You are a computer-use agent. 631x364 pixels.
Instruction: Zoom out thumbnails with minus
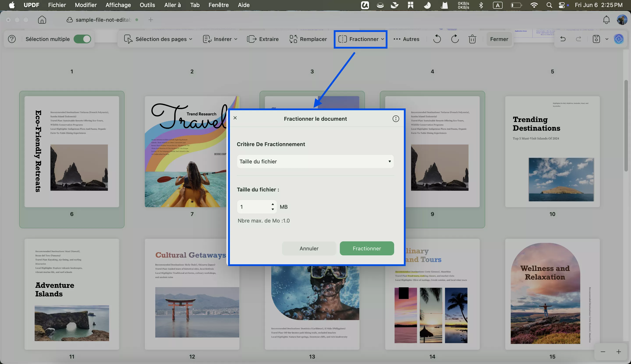point(603,352)
